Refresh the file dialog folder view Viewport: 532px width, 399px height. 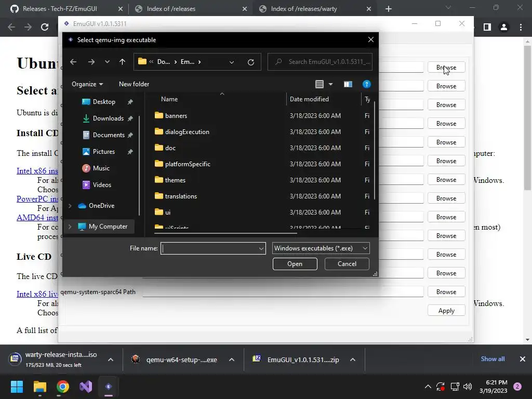click(251, 62)
